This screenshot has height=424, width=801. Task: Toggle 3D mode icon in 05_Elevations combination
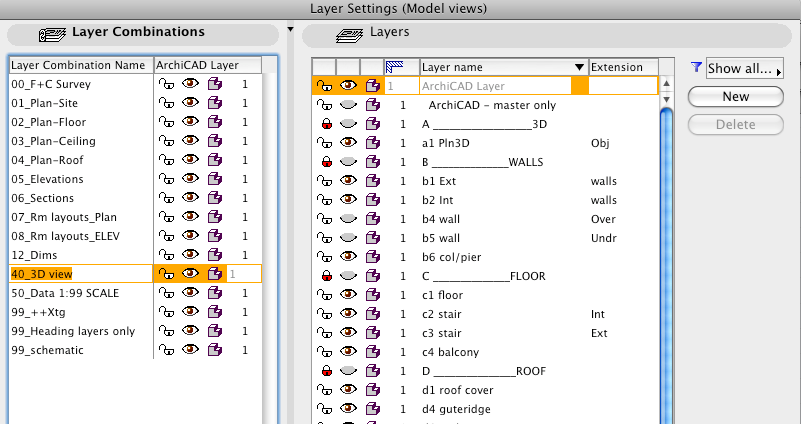pyautogui.click(x=215, y=179)
